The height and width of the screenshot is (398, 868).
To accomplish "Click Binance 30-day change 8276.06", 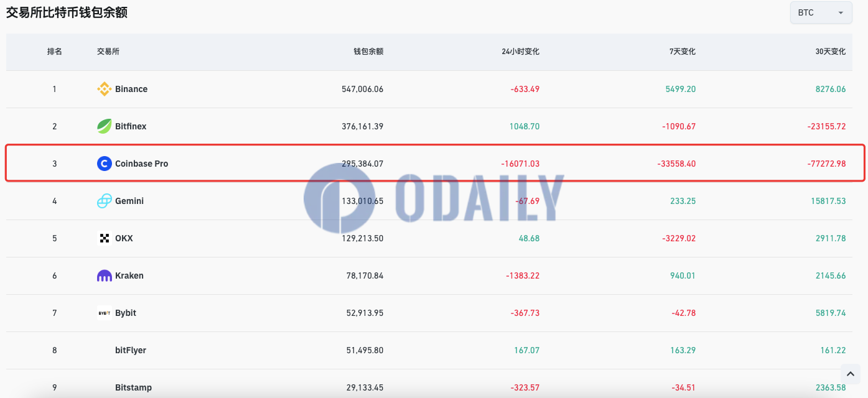I will tap(831, 89).
